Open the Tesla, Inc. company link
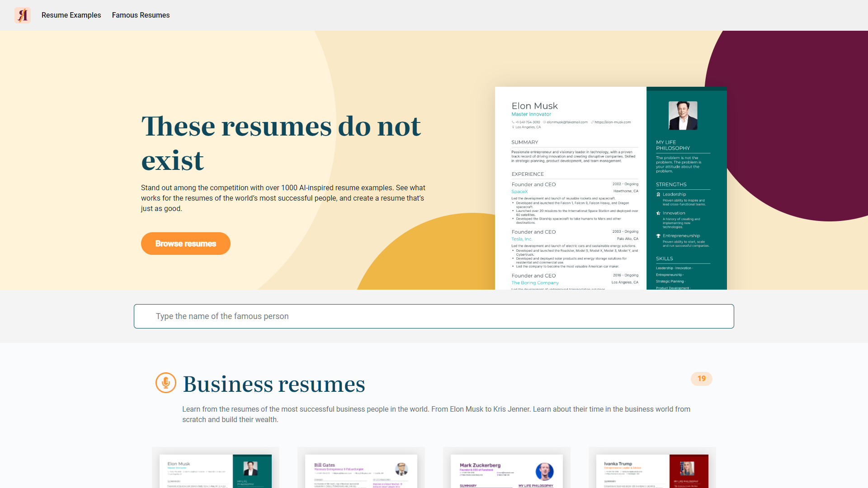 click(522, 239)
